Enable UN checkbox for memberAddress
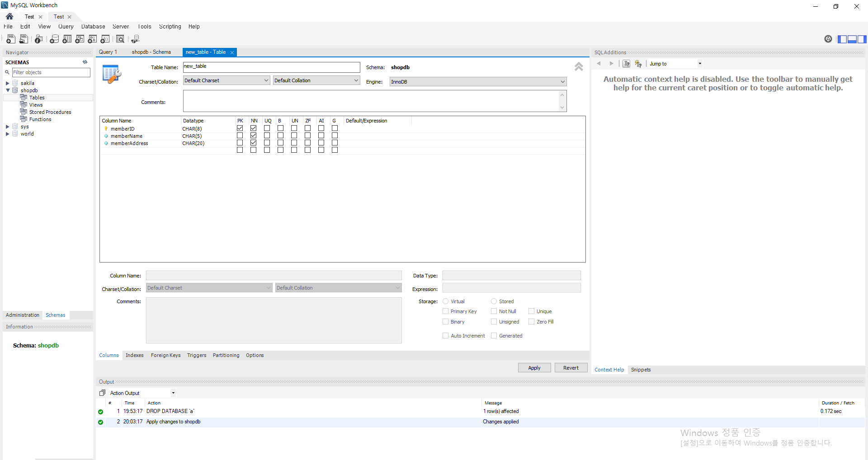The width and height of the screenshot is (868, 460). 294,143
